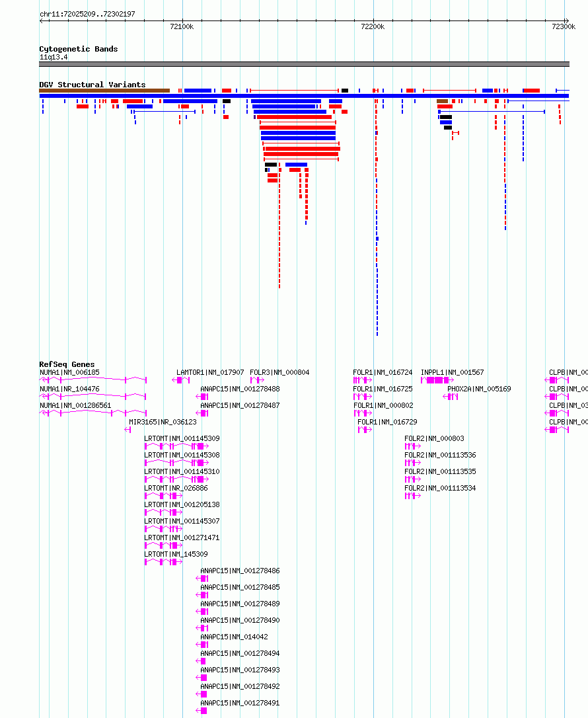Select the FOLR3|NM_000804 gene label

point(279,373)
